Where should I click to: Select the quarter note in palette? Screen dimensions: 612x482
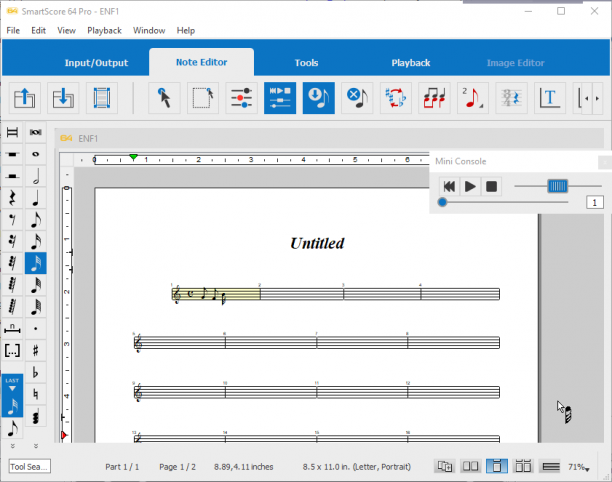click(x=36, y=198)
